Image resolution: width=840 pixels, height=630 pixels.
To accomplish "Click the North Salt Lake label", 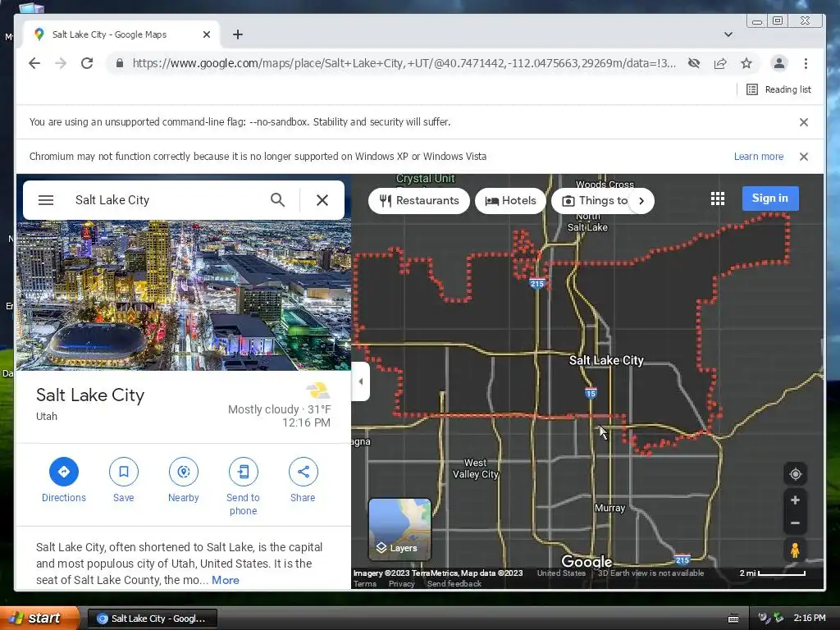I will point(587,221).
